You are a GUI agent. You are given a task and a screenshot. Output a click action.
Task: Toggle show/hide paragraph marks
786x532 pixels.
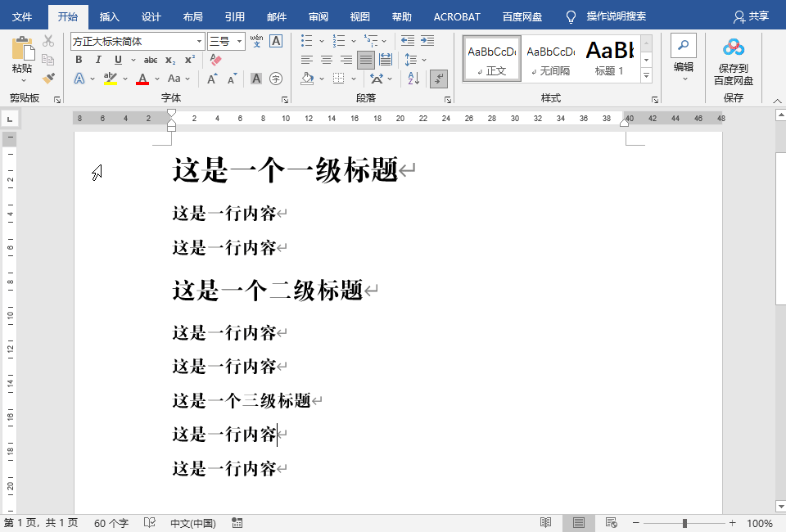(439, 78)
